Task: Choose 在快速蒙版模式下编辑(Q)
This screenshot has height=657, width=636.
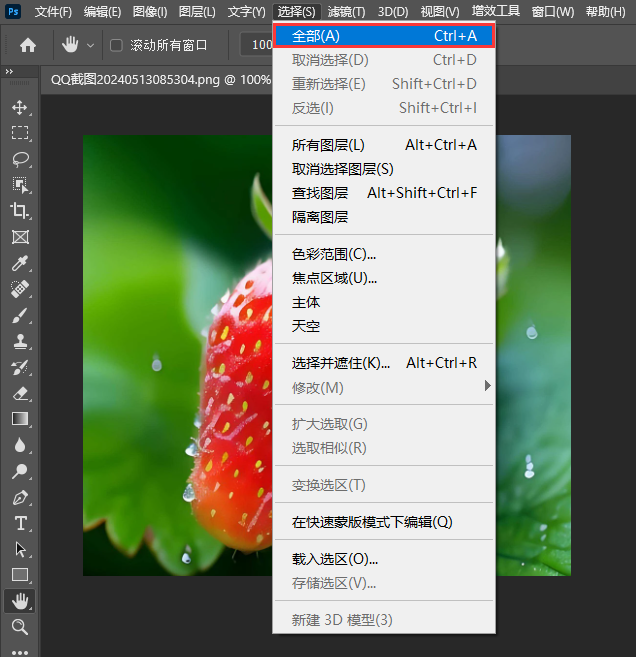Action: [384, 522]
